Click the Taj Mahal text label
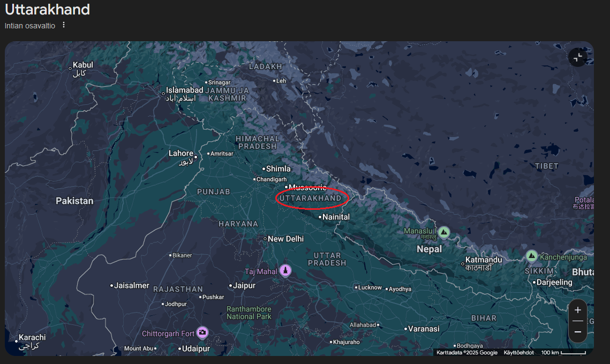 (x=261, y=271)
